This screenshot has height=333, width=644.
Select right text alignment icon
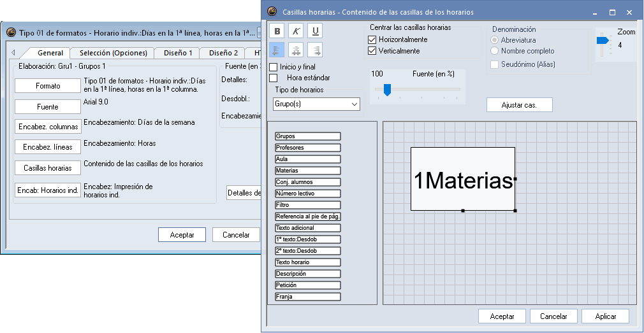314,50
